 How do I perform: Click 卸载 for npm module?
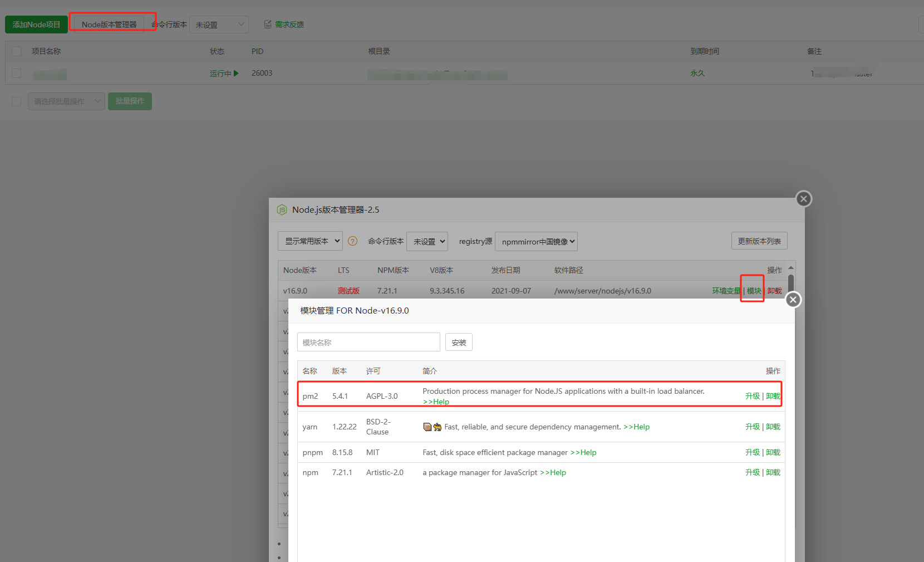click(x=773, y=472)
